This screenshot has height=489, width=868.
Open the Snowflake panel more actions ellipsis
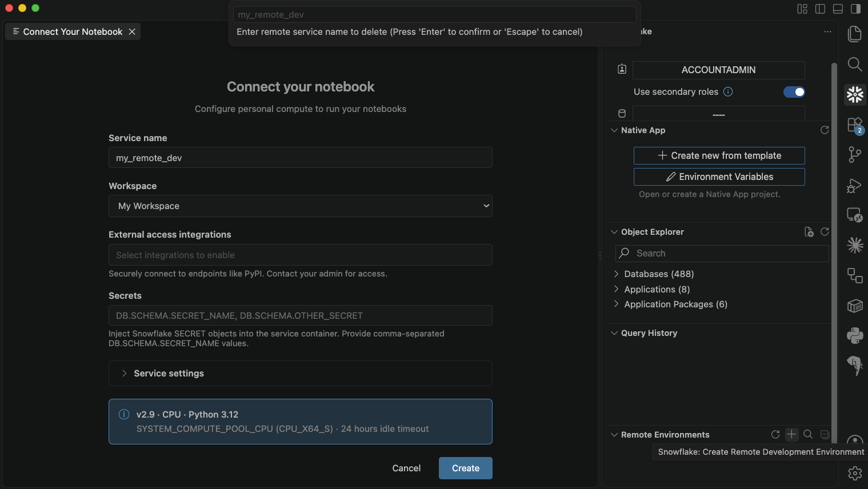pos(827,32)
